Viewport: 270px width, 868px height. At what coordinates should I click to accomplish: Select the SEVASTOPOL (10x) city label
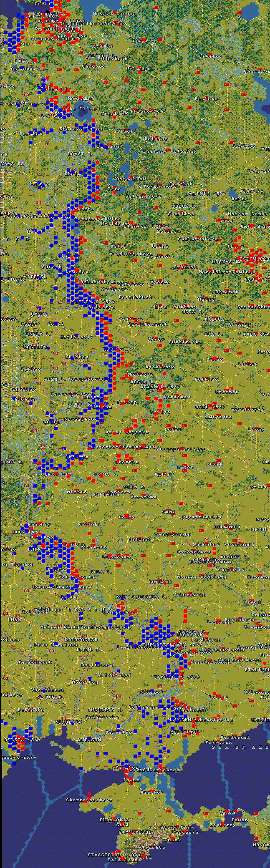click(114, 855)
